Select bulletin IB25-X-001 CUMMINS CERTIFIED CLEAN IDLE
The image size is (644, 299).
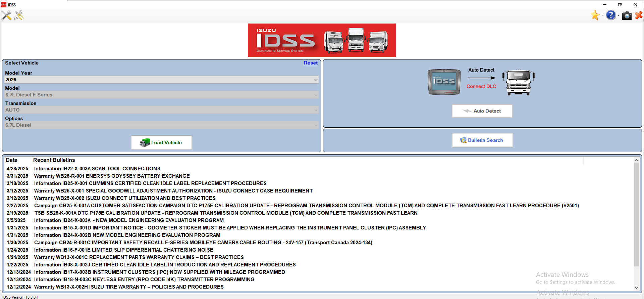[150, 183]
